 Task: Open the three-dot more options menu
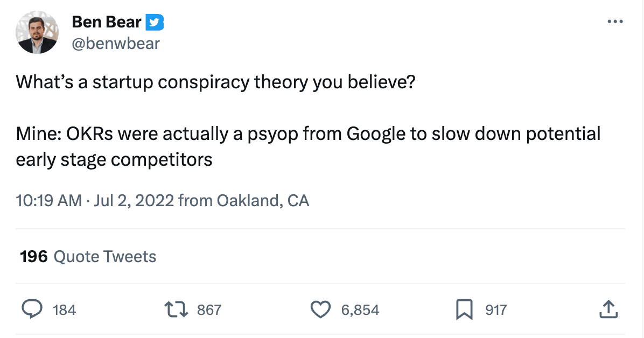pyautogui.click(x=615, y=22)
